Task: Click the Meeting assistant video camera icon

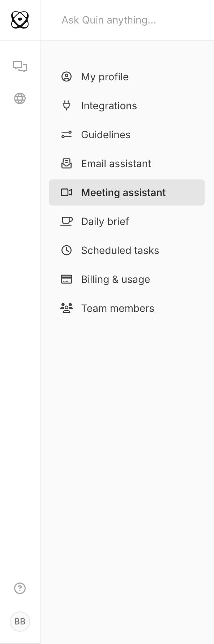Action: click(67, 192)
